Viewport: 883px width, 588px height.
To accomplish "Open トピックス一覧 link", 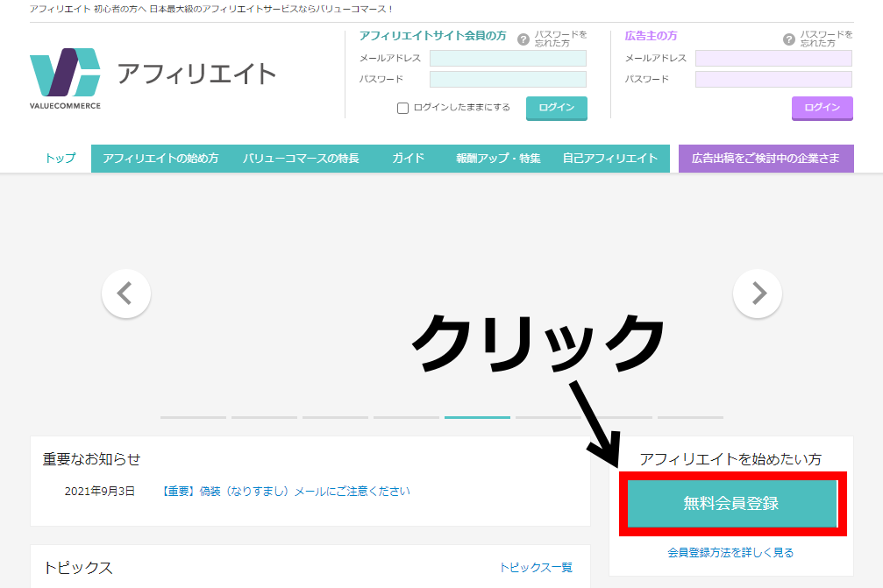I will [x=536, y=567].
